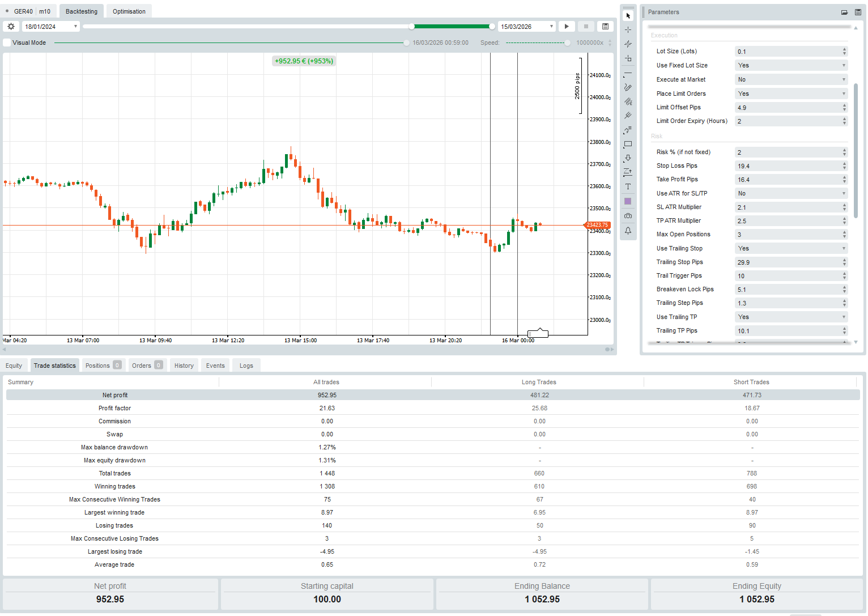The width and height of the screenshot is (868, 616).
Task: Click the purple drawing color swatch
Action: point(628,201)
